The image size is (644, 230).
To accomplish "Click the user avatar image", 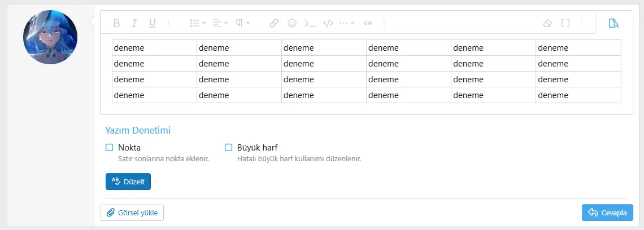I will pos(50,37).
